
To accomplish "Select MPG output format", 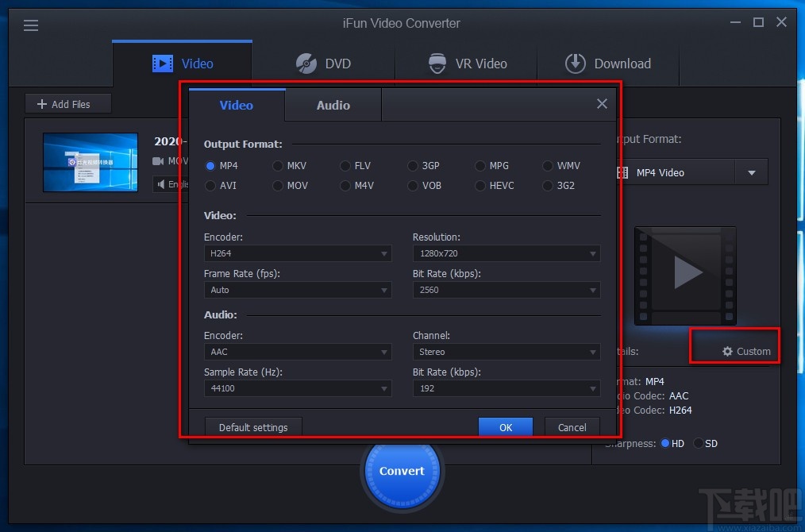I will click(x=492, y=165).
